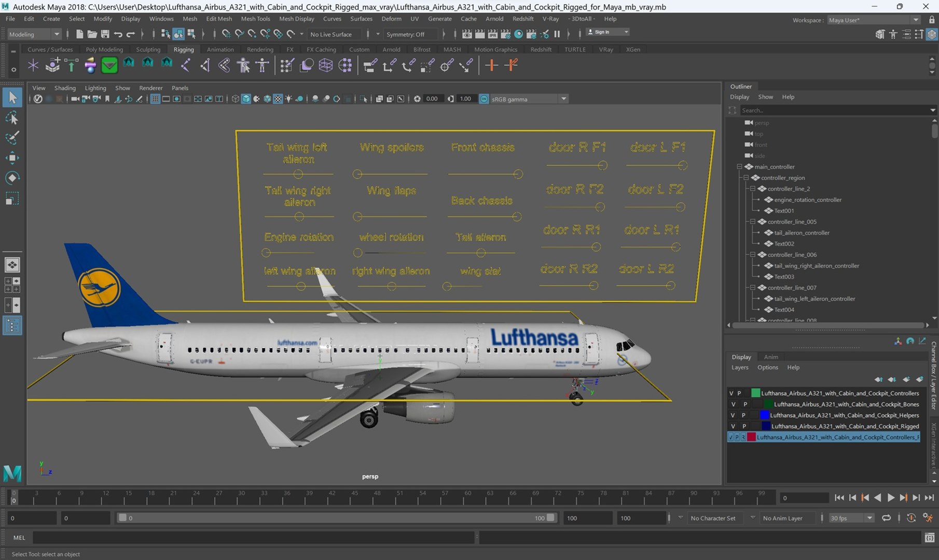Open the Sign In account dropdown
The height and width of the screenshot is (560, 939).
click(607, 32)
